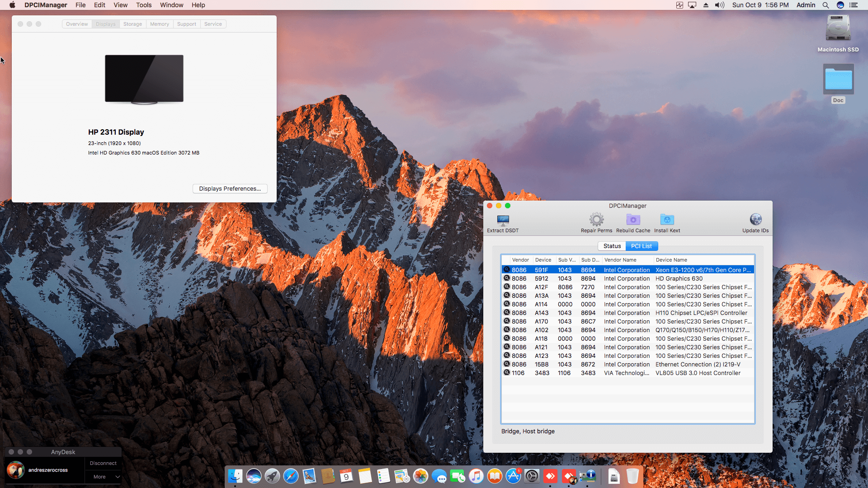Open iBooks in the Dock
This screenshot has width=868, height=488.
(x=495, y=476)
